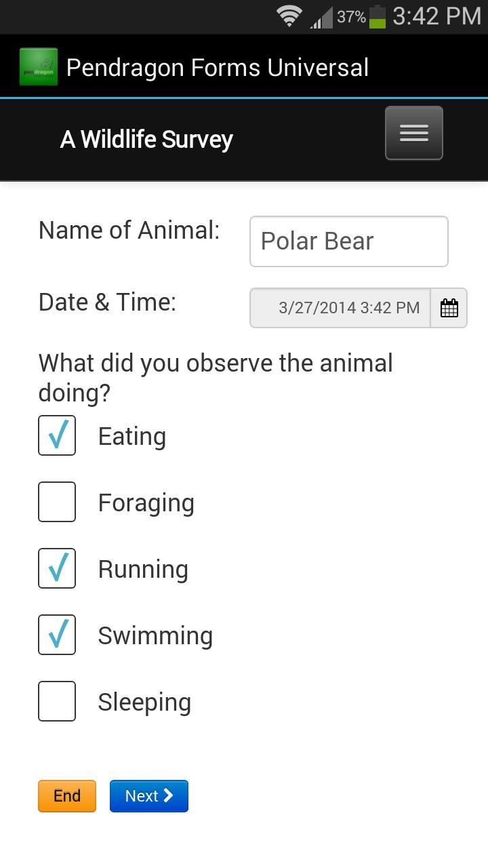This screenshot has height=868, width=488.
Task: Open the calendar date picker icon
Action: tap(449, 308)
